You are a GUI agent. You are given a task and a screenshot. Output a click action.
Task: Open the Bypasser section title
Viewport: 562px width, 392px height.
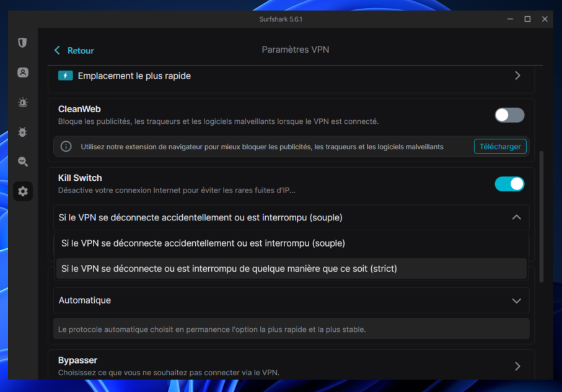(77, 360)
